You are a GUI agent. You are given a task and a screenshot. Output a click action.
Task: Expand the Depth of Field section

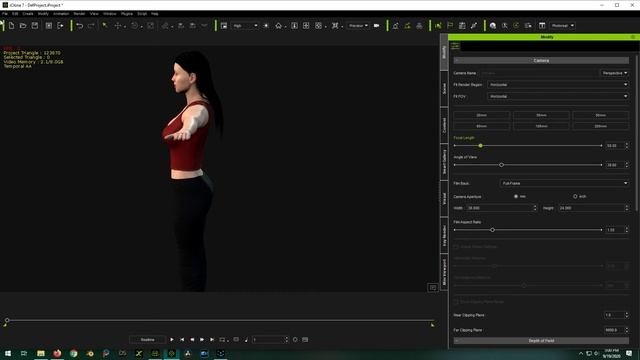tap(541, 340)
